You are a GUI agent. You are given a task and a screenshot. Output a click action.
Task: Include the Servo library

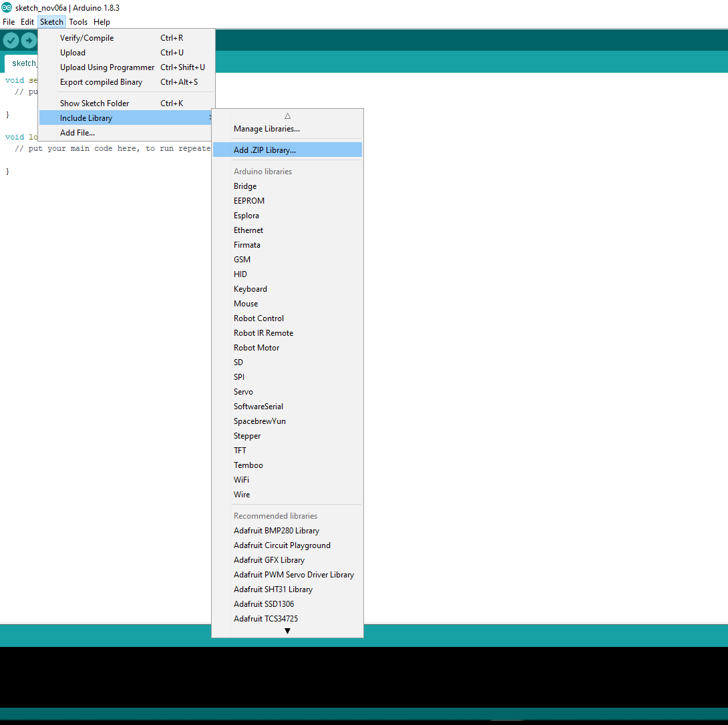pos(243,392)
